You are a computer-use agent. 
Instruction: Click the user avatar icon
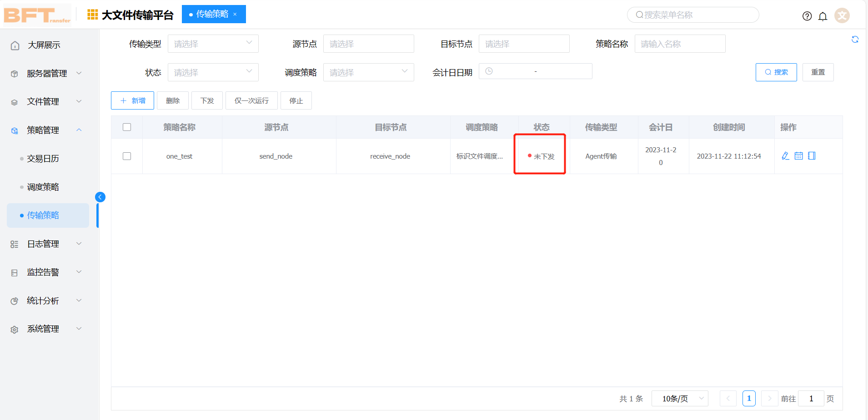coord(842,15)
